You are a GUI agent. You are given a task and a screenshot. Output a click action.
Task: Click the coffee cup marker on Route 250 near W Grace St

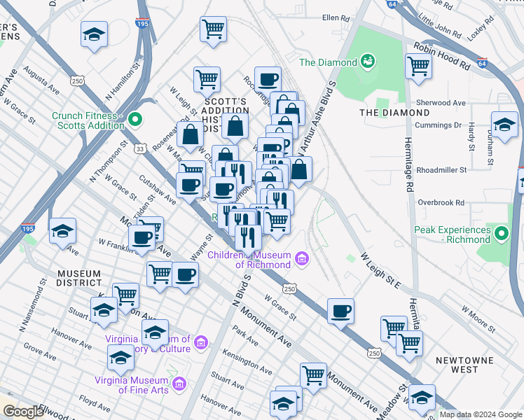(x=340, y=312)
